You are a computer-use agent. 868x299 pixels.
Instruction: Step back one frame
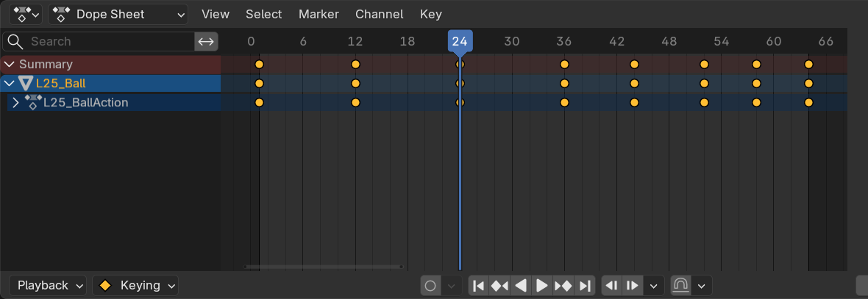(612, 287)
